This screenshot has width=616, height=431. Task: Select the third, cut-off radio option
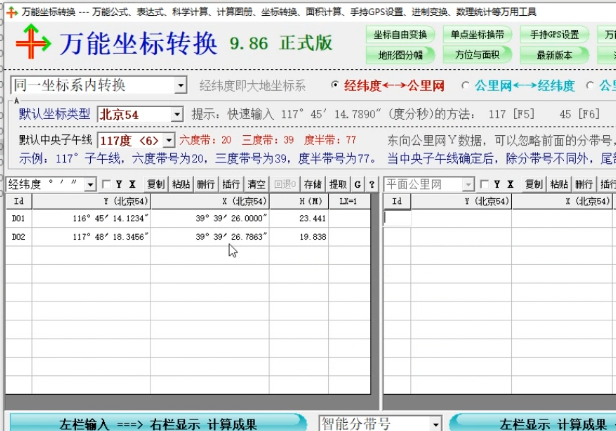[x=590, y=85]
